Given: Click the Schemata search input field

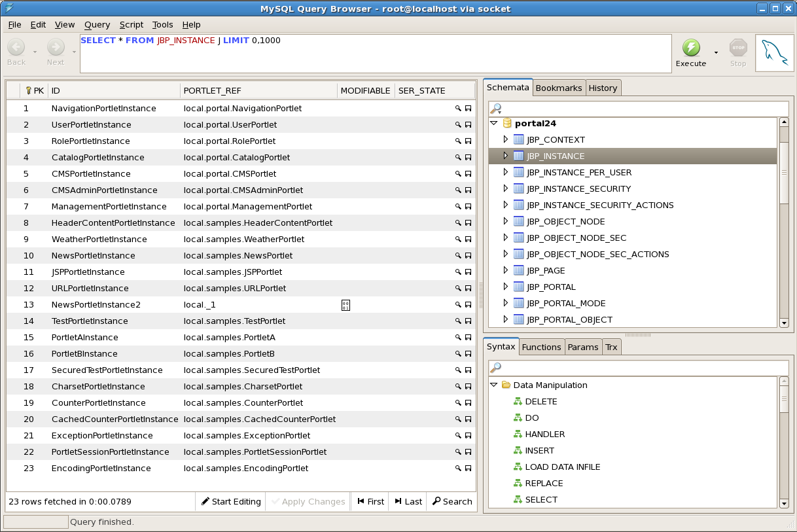Looking at the screenshot, I should [x=638, y=108].
